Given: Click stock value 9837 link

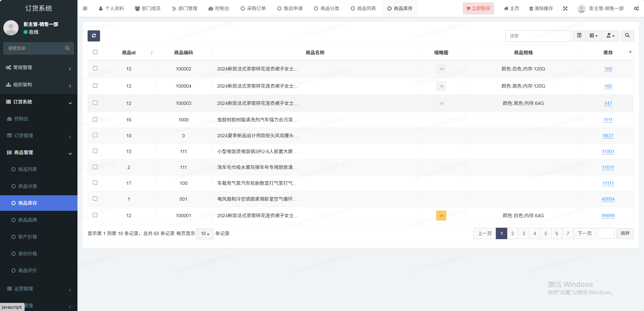Looking at the screenshot, I should (608, 136).
